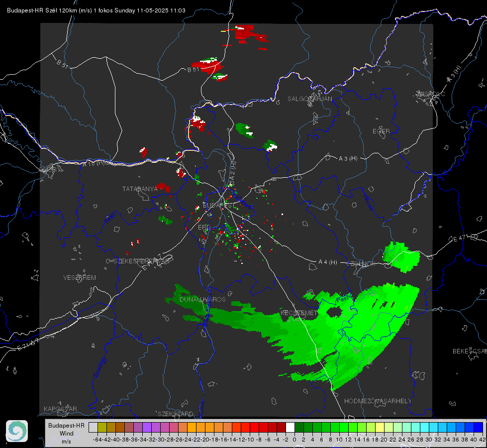
Task: Click the light grey first swatch before -64
Action: pos(93,428)
